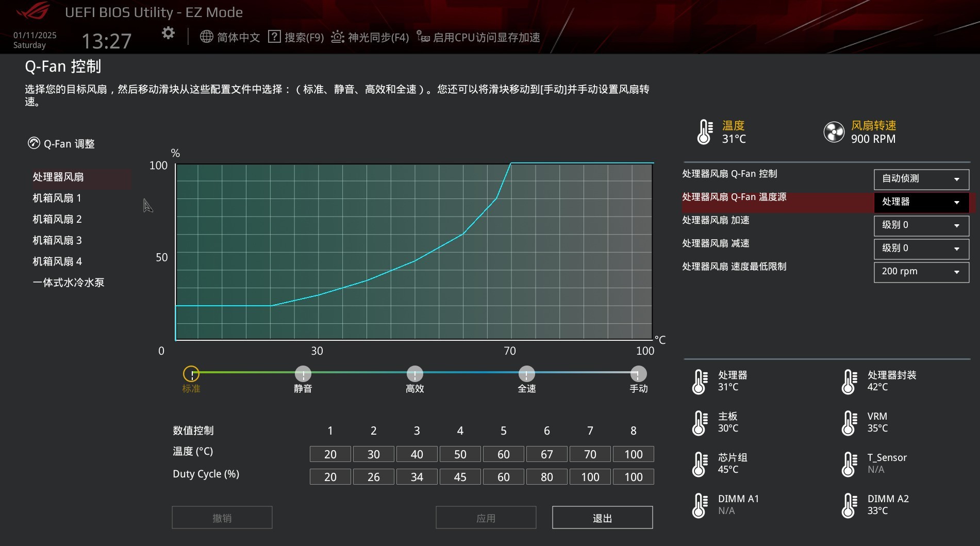The height and width of the screenshot is (546, 980).
Task: Click the 处理器 31°C thermometer icon
Action: (x=700, y=382)
